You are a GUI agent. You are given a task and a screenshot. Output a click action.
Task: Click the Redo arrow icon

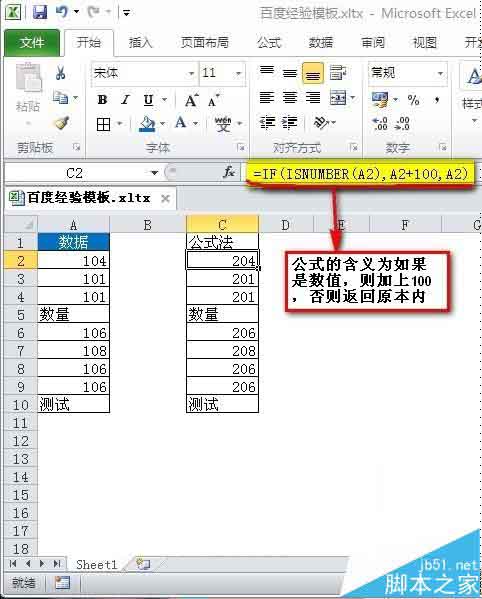tap(94, 12)
